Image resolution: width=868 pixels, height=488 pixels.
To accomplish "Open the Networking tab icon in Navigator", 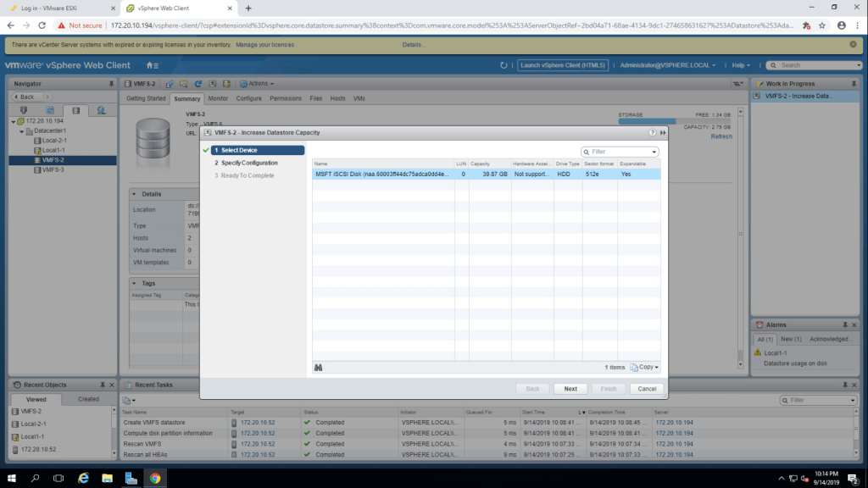I will (x=101, y=110).
